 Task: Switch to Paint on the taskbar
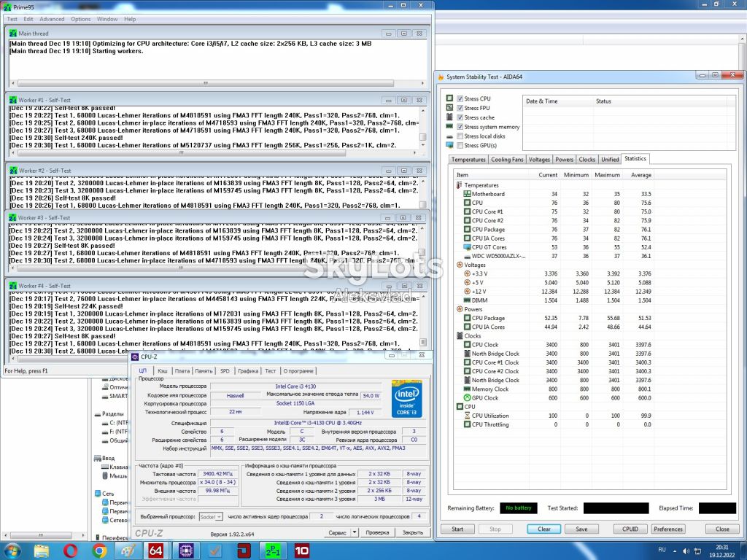point(128,551)
